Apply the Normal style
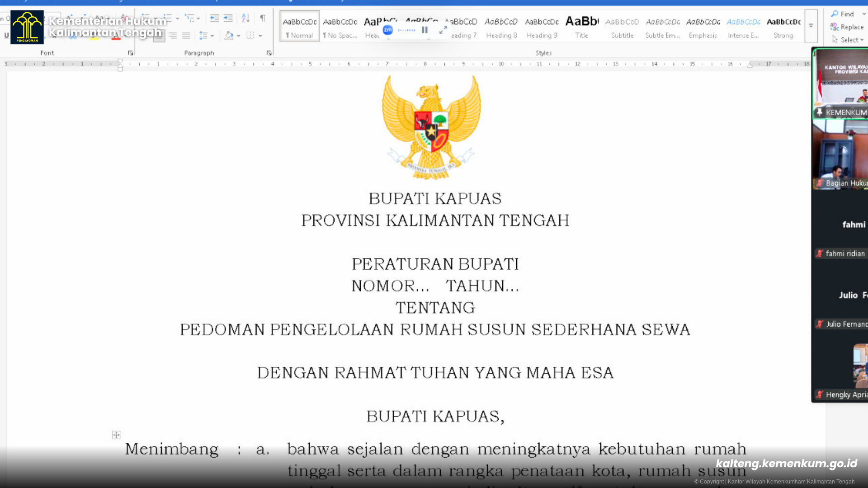Image resolution: width=868 pixels, height=488 pixels. (x=300, y=26)
